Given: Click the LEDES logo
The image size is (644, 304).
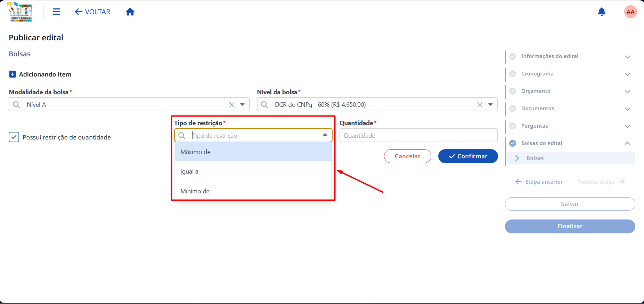Looking at the screenshot, I should pos(20,12).
